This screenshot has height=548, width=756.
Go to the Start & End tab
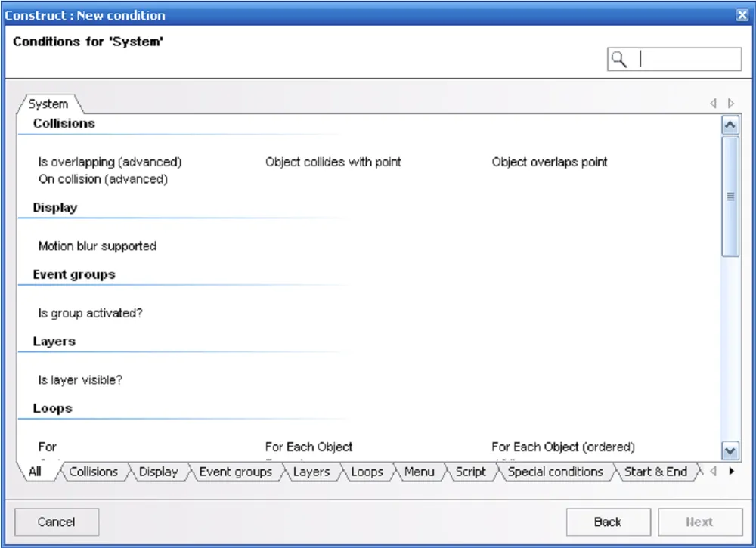pyautogui.click(x=655, y=472)
